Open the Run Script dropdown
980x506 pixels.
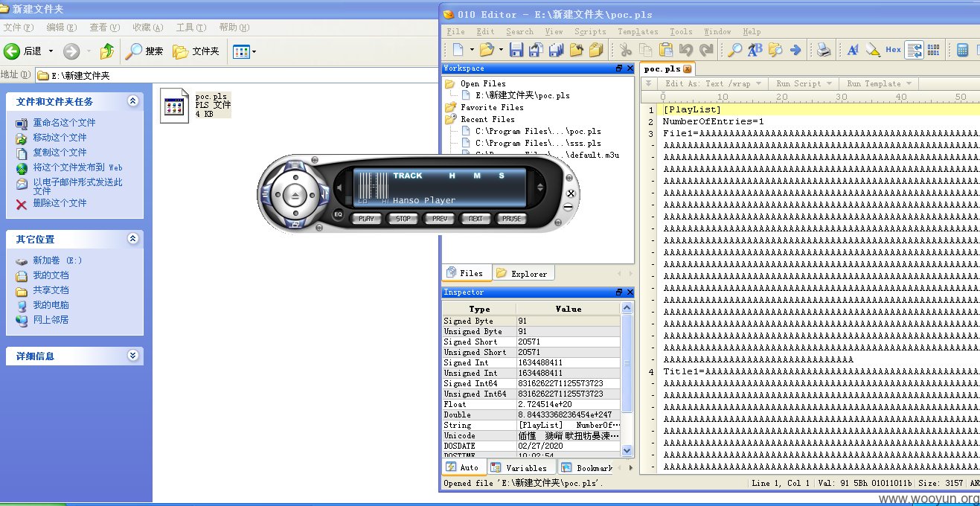(803, 83)
